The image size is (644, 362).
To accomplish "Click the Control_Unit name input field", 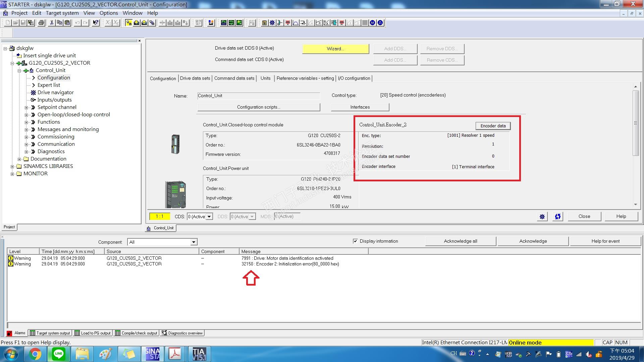I will [258, 96].
